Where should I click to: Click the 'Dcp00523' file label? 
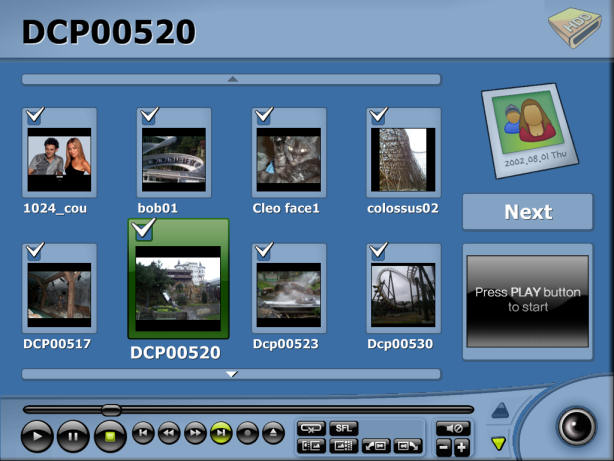[x=285, y=344]
